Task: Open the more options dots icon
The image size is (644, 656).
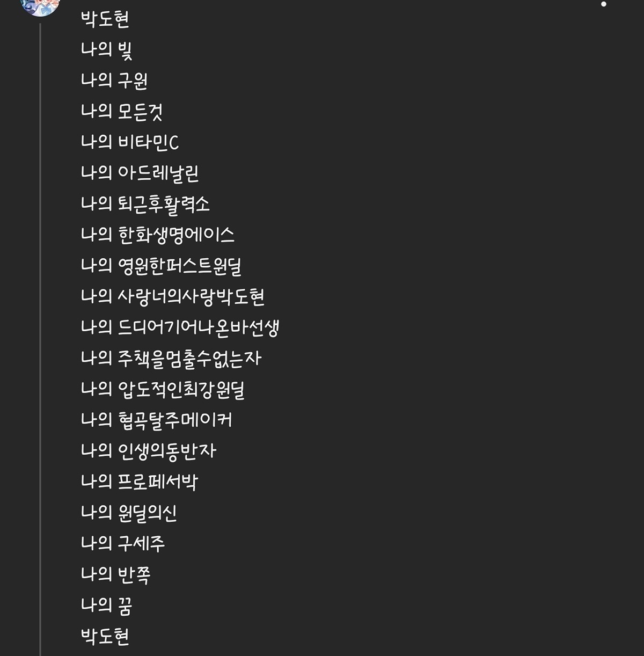Action: pos(604,4)
